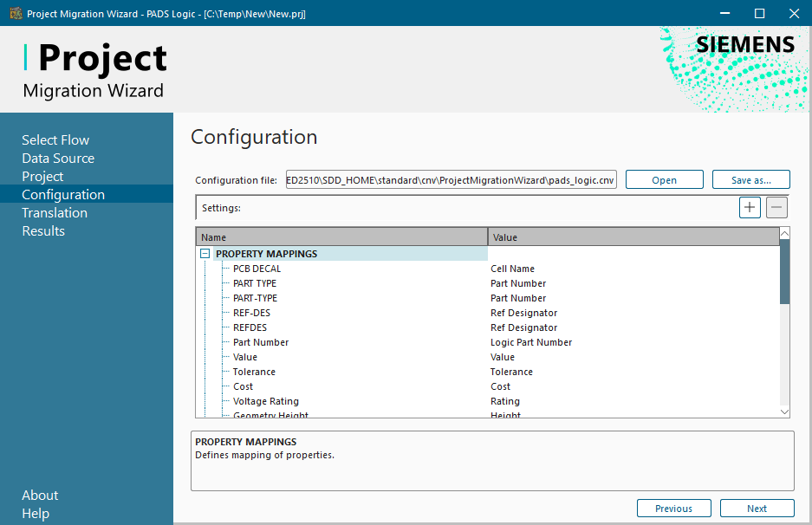Select the PCB DECAL property row

(x=257, y=269)
